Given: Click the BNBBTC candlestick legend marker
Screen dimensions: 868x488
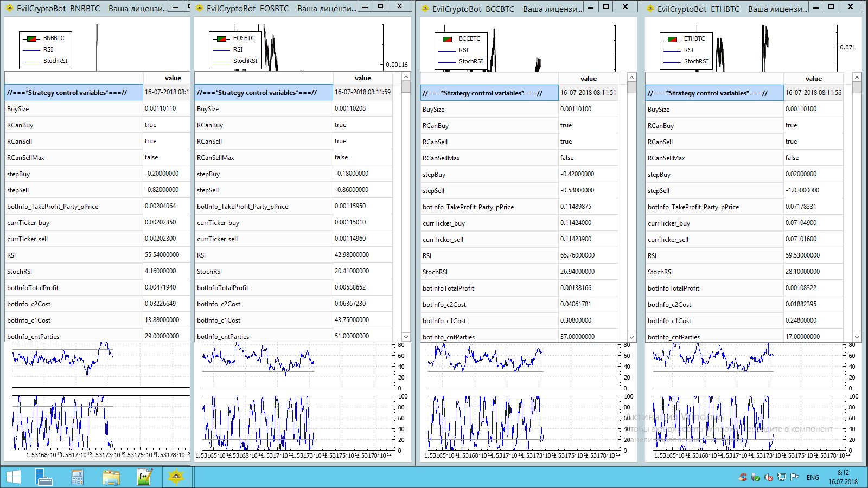Looking at the screenshot, I should pyautogui.click(x=31, y=38).
